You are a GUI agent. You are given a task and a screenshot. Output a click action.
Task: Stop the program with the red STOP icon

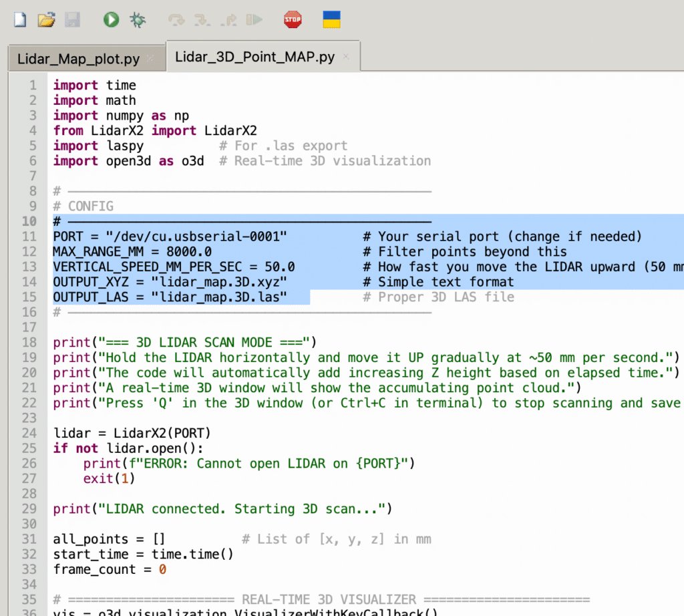coord(293,19)
